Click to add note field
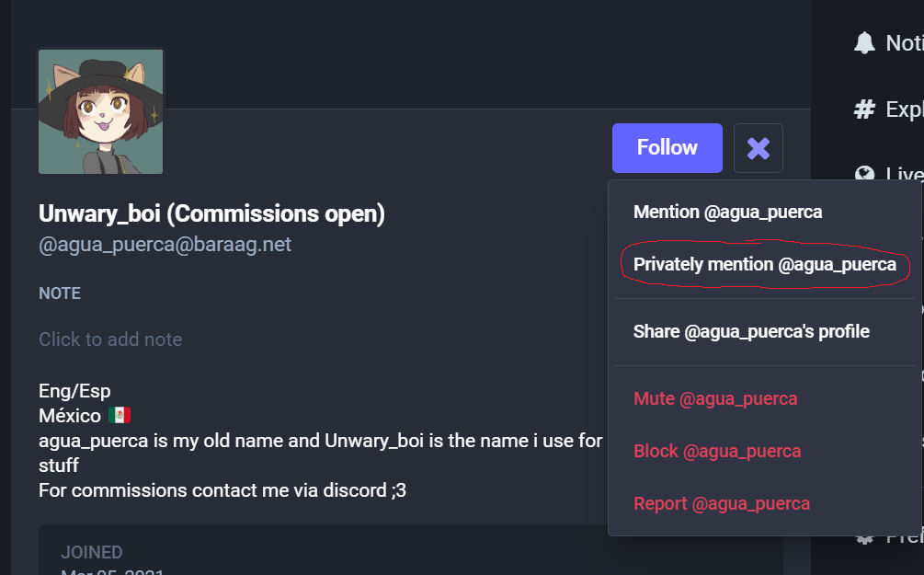The image size is (924, 575). (x=110, y=339)
